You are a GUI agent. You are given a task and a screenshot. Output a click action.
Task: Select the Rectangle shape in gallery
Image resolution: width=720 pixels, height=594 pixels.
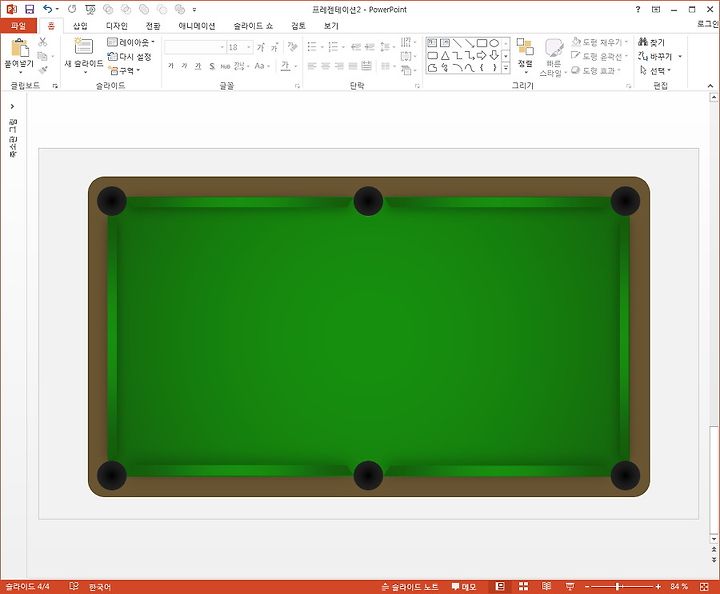[481, 43]
